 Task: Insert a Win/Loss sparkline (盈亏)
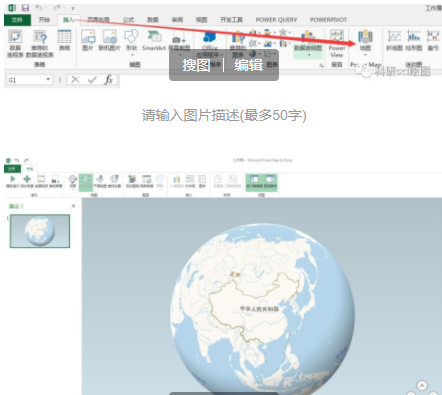click(x=433, y=40)
